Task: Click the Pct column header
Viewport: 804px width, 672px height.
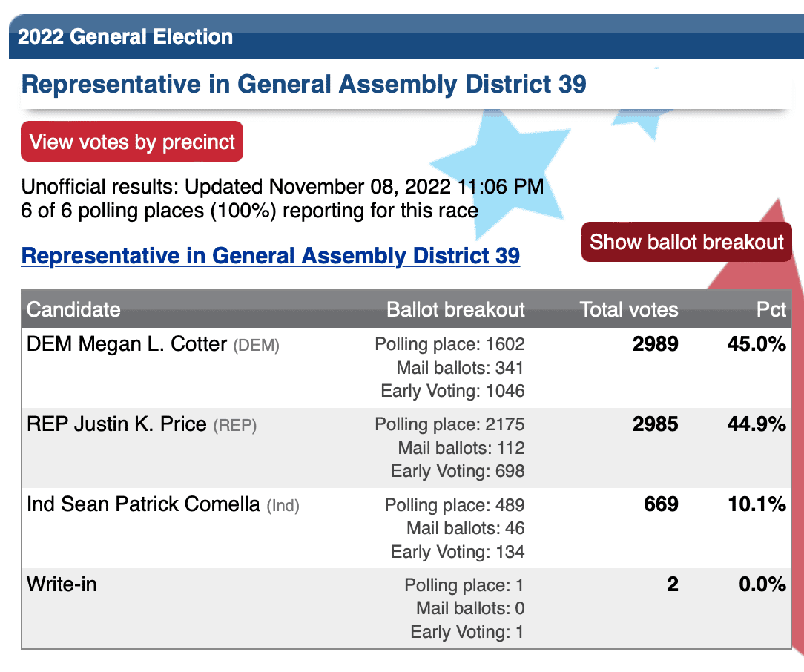Action: (771, 309)
